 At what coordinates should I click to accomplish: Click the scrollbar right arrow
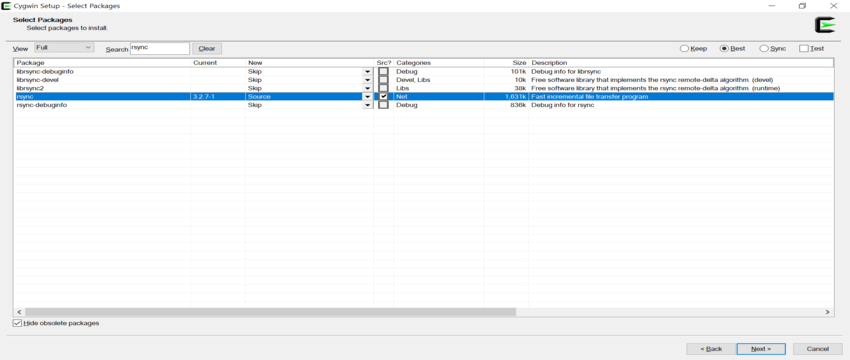click(828, 312)
